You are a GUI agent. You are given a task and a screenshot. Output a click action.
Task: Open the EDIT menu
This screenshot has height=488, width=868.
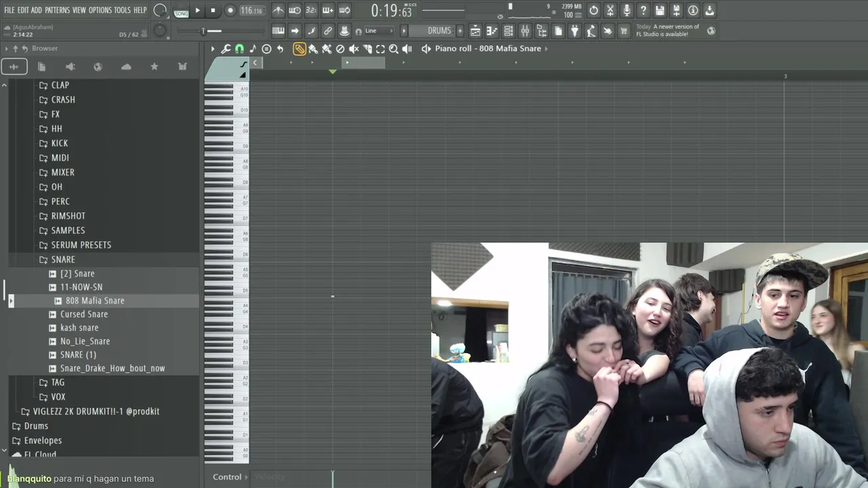(x=23, y=10)
